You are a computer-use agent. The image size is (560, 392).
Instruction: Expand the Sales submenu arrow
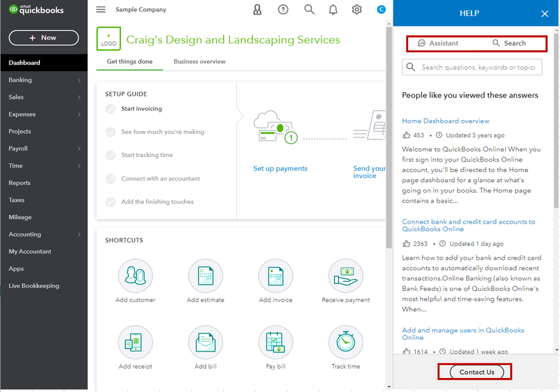tap(79, 97)
